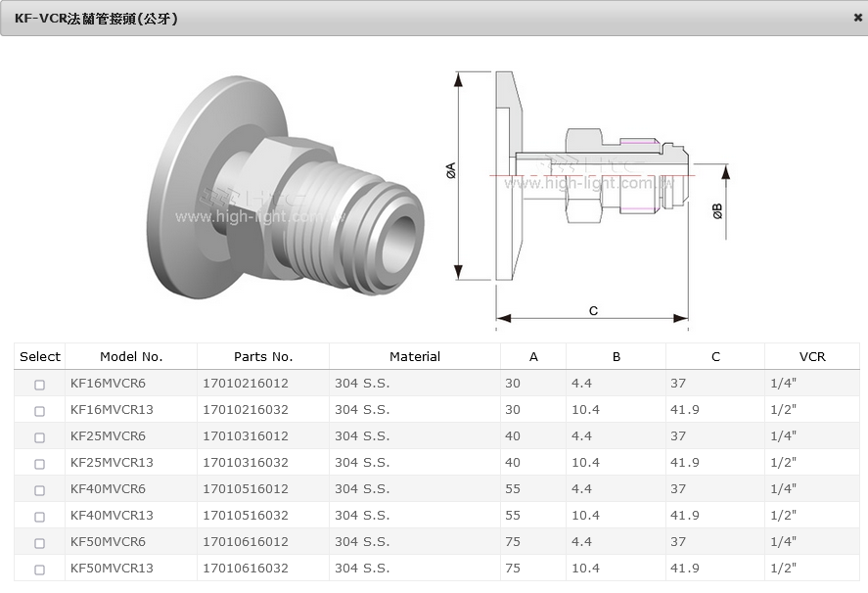The height and width of the screenshot is (593, 868).
Task: Select the KF16MVCR13 row checkbox
Action: (39, 411)
